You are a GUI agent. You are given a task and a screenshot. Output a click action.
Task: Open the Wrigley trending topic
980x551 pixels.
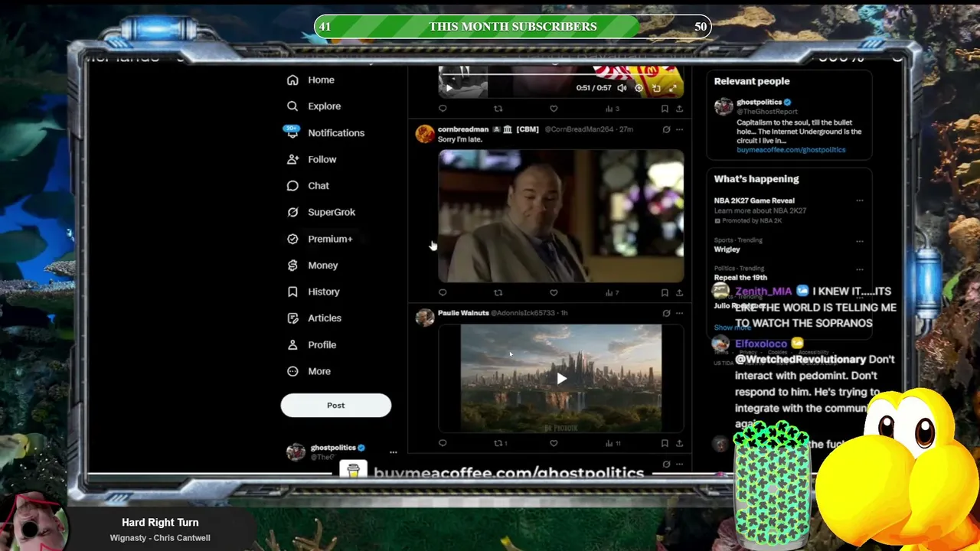[x=727, y=249]
